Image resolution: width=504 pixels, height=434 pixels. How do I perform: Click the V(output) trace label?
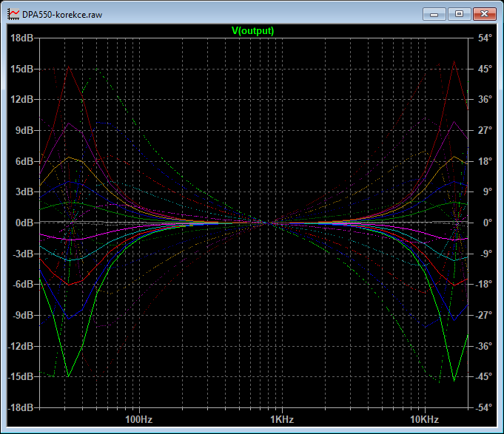[252, 31]
